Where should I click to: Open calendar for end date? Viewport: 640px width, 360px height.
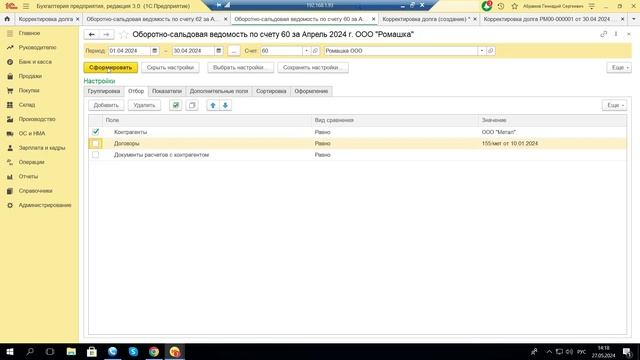219,51
